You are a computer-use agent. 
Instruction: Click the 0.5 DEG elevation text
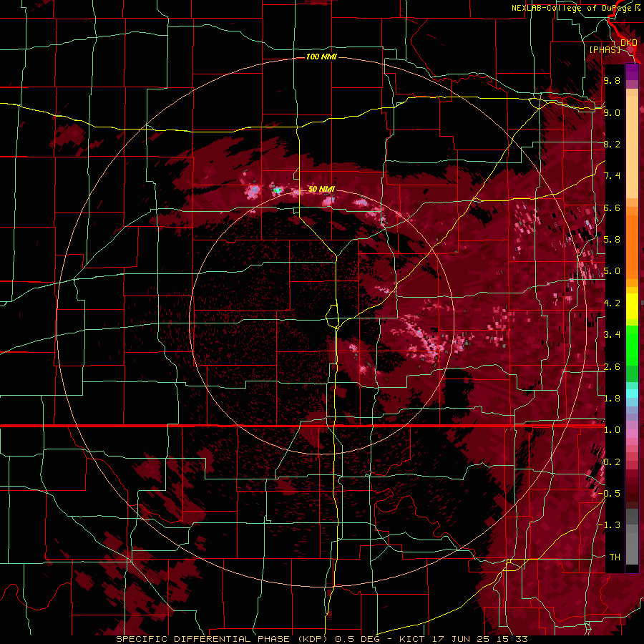click(x=357, y=639)
